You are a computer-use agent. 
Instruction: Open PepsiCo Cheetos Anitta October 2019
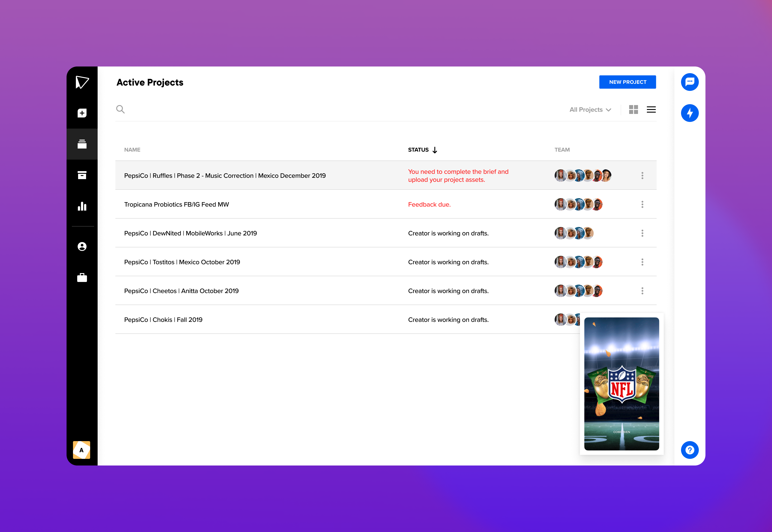tap(181, 291)
